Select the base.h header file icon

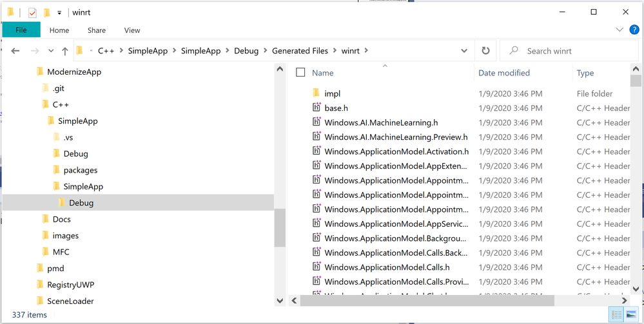coord(317,108)
